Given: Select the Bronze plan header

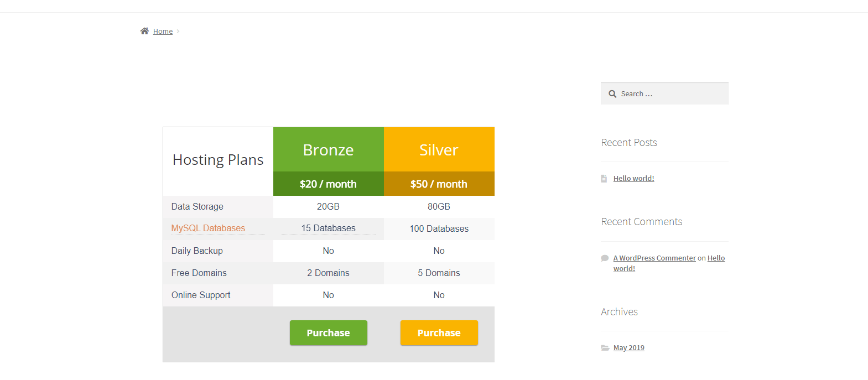Looking at the screenshot, I should click(329, 149).
